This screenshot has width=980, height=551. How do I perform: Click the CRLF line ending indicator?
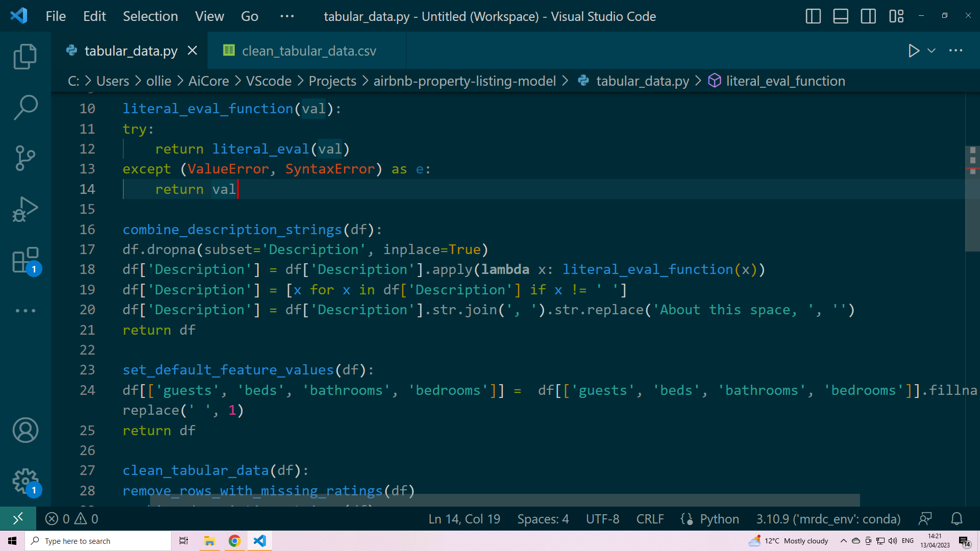point(650,519)
